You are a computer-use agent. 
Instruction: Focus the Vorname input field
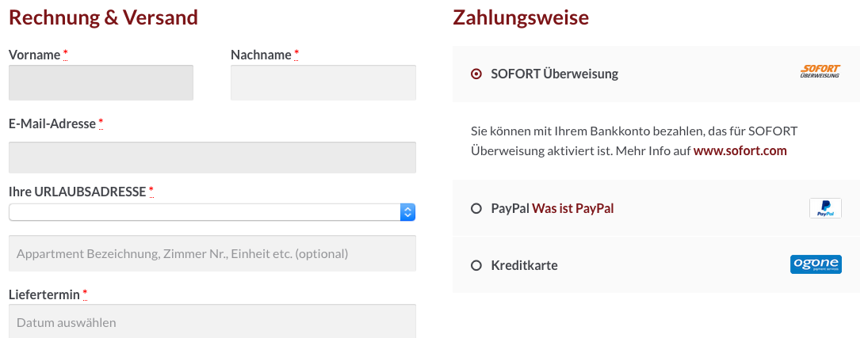point(101,82)
